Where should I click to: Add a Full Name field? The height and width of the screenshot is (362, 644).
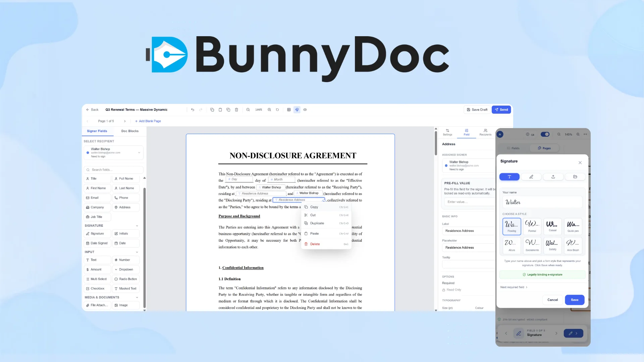(126, 179)
